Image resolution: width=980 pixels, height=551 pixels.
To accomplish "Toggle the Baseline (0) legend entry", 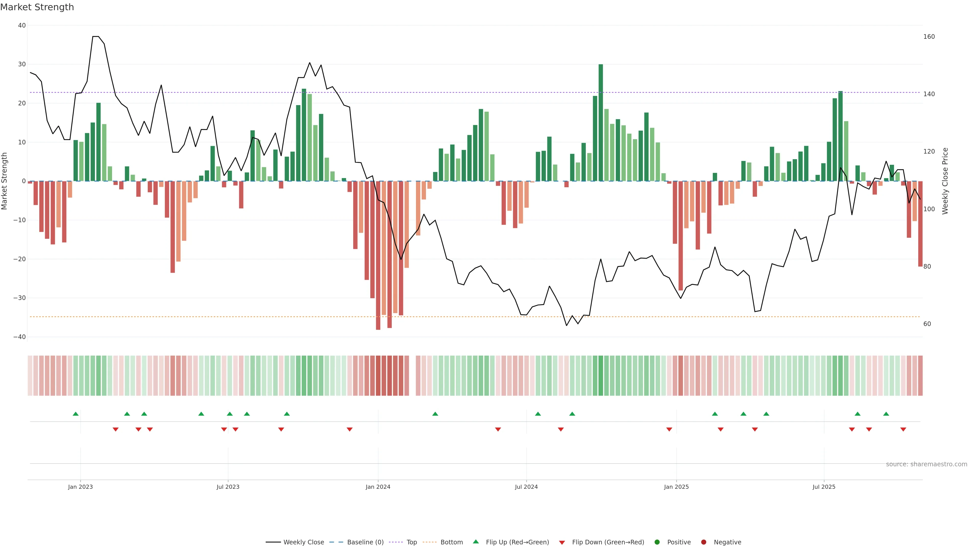I will pyautogui.click(x=365, y=542).
